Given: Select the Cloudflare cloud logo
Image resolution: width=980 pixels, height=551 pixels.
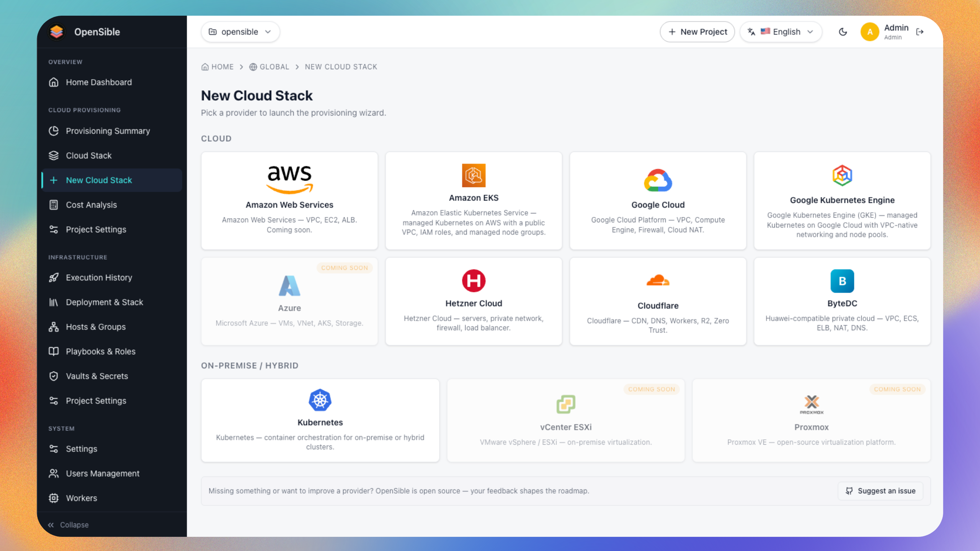Looking at the screenshot, I should (658, 280).
